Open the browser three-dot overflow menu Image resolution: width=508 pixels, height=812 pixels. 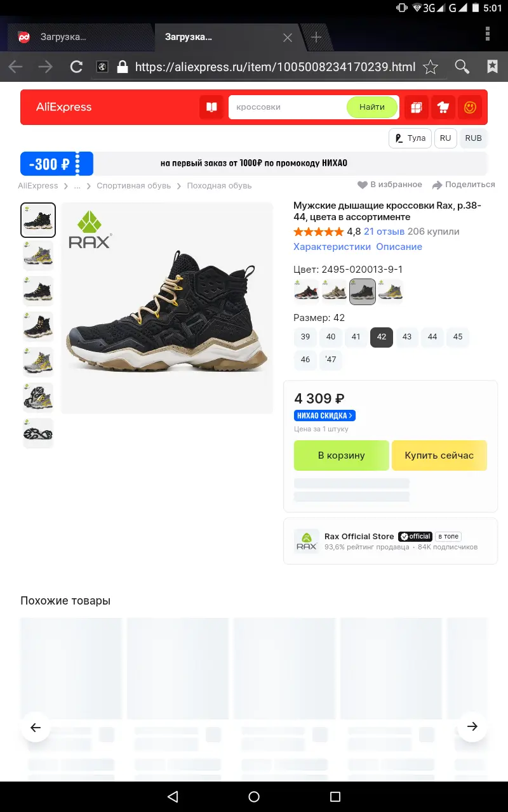tap(488, 34)
